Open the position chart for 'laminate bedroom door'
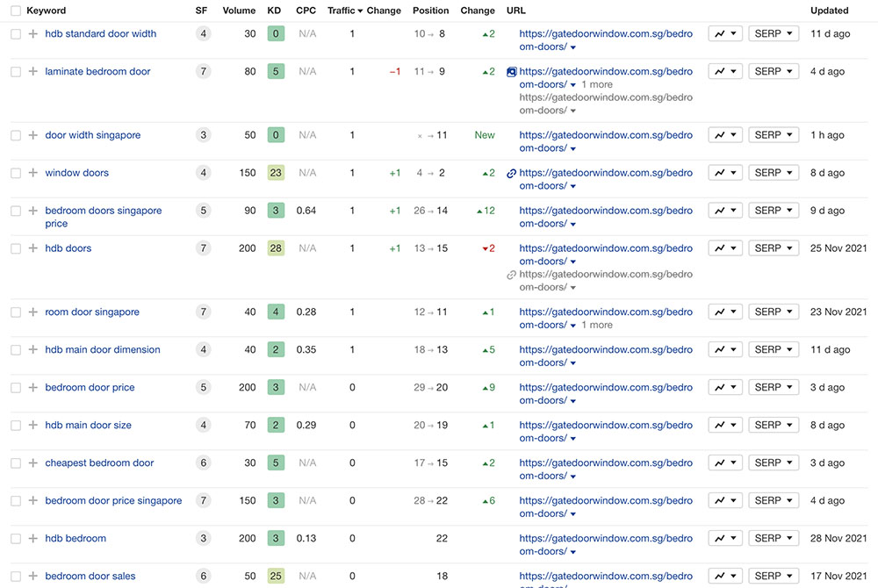 pyautogui.click(x=725, y=72)
